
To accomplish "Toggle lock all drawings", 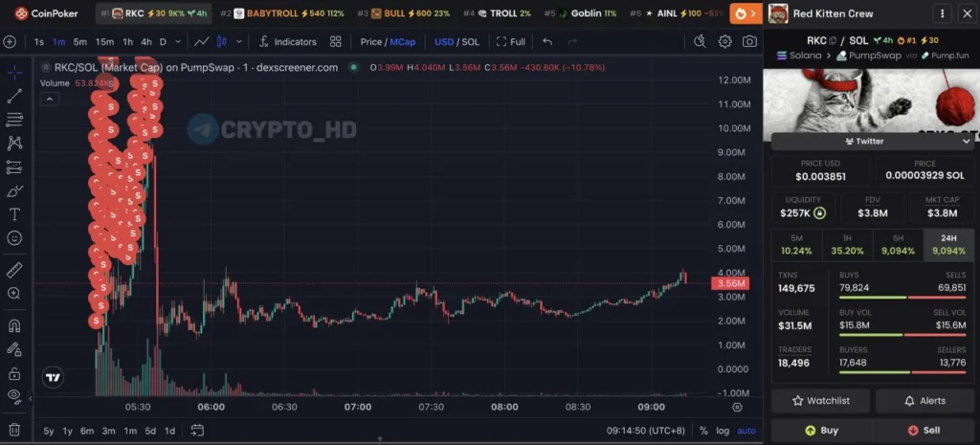I will (15, 374).
